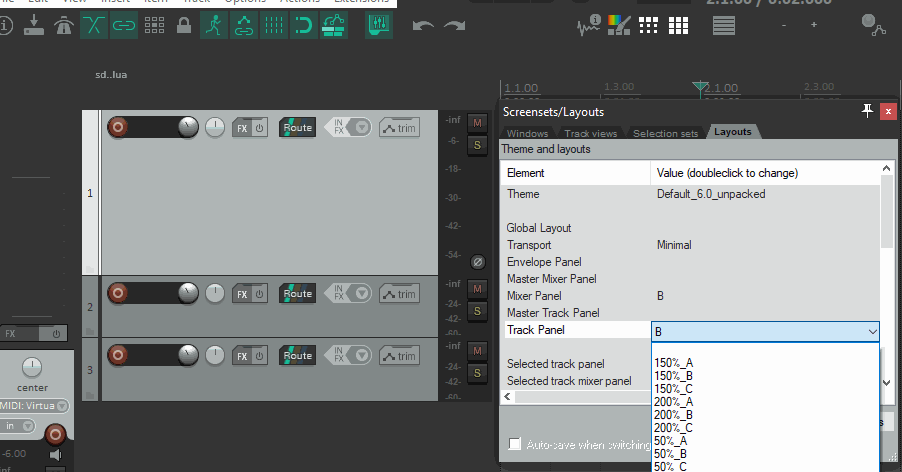Select 150%_A from layout list
The width and height of the screenshot is (902, 472).
point(673,363)
